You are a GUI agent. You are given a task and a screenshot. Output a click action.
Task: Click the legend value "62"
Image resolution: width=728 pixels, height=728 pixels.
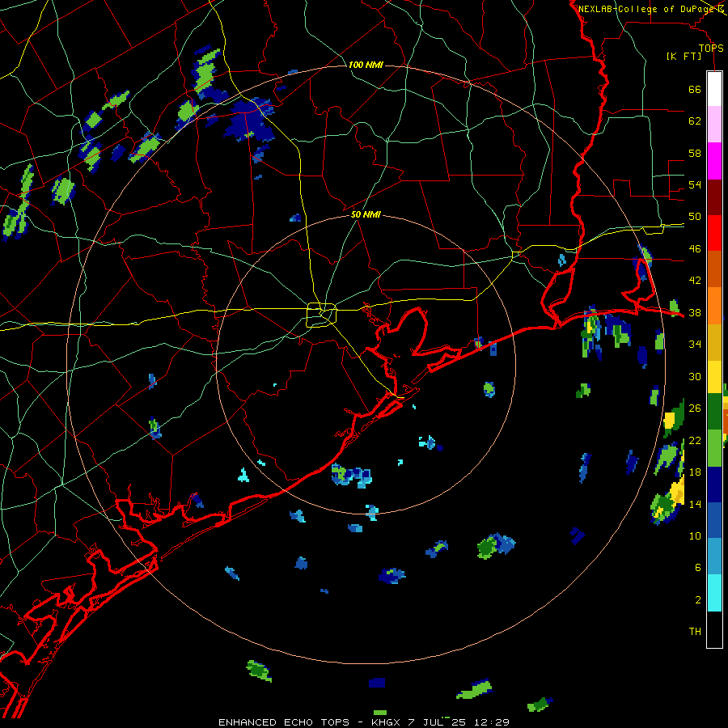coord(695,121)
